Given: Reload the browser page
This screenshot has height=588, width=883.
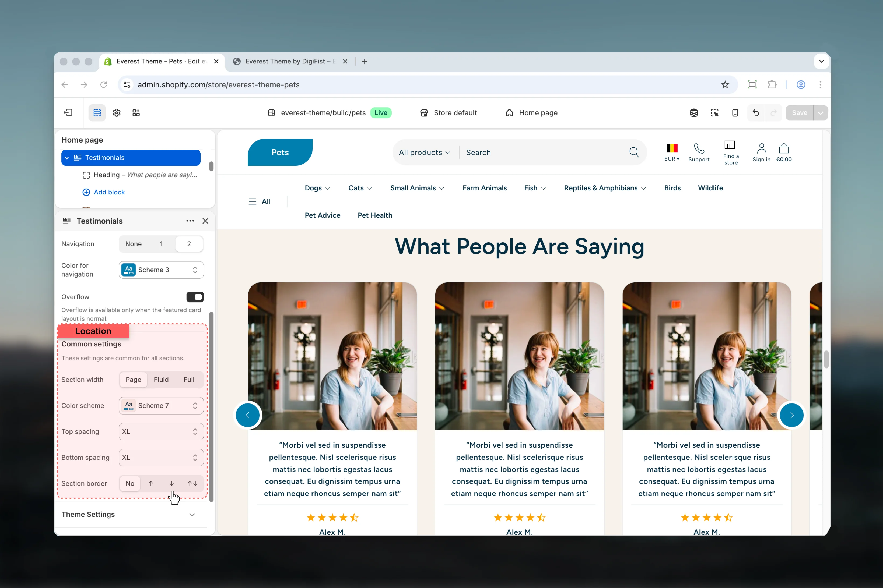Looking at the screenshot, I should pyautogui.click(x=104, y=84).
